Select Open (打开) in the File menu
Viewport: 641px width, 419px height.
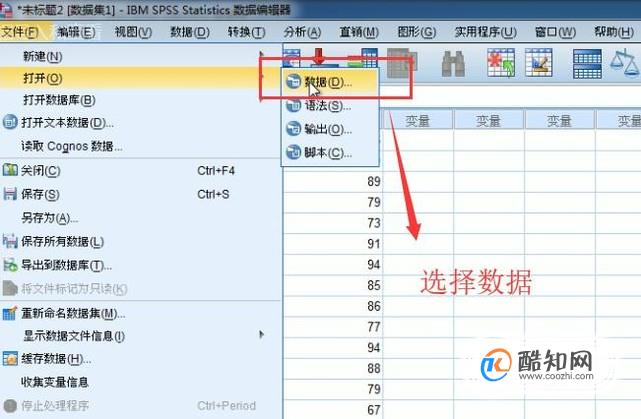pyautogui.click(x=141, y=78)
